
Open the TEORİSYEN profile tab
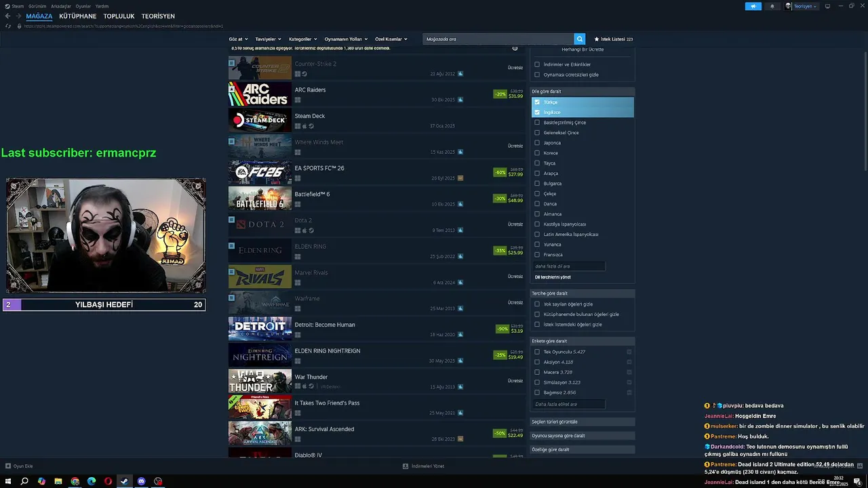pos(158,16)
